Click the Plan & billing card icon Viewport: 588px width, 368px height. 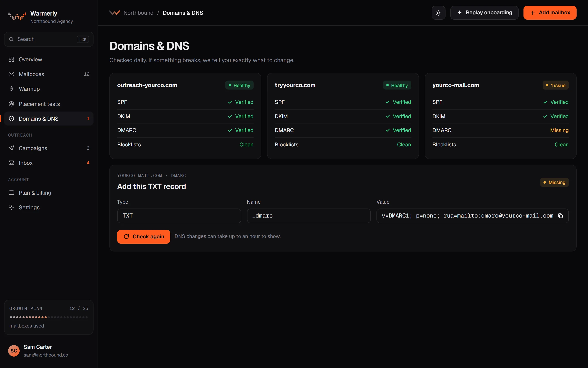(x=11, y=193)
